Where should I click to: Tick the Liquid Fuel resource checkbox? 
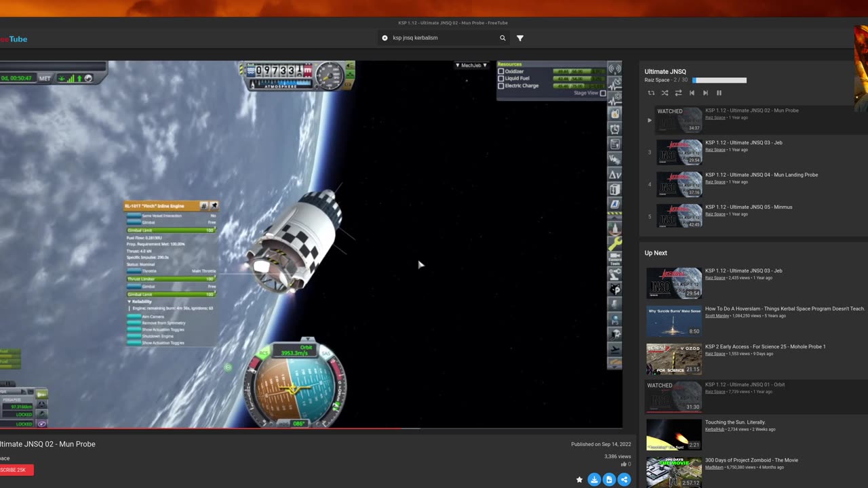tap(501, 79)
